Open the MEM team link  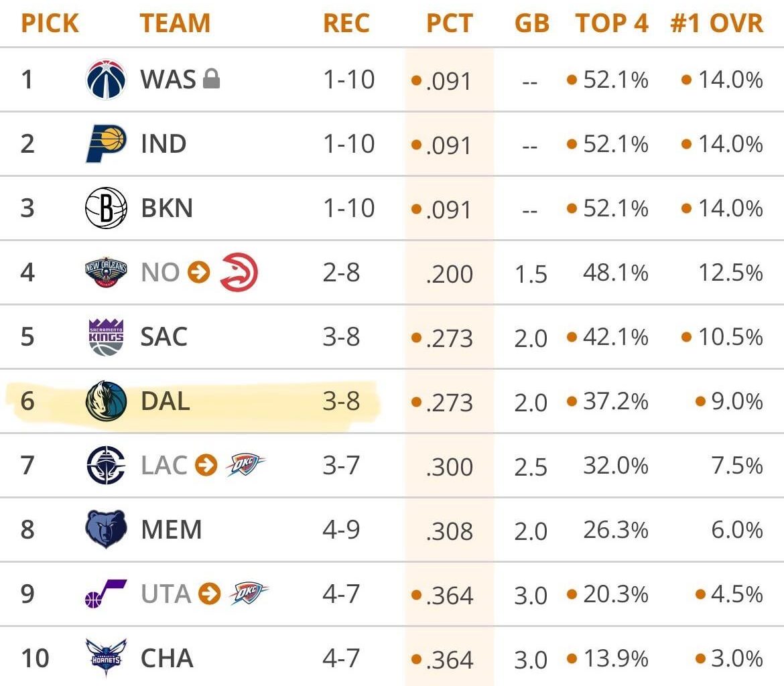pyautogui.click(x=171, y=529)
